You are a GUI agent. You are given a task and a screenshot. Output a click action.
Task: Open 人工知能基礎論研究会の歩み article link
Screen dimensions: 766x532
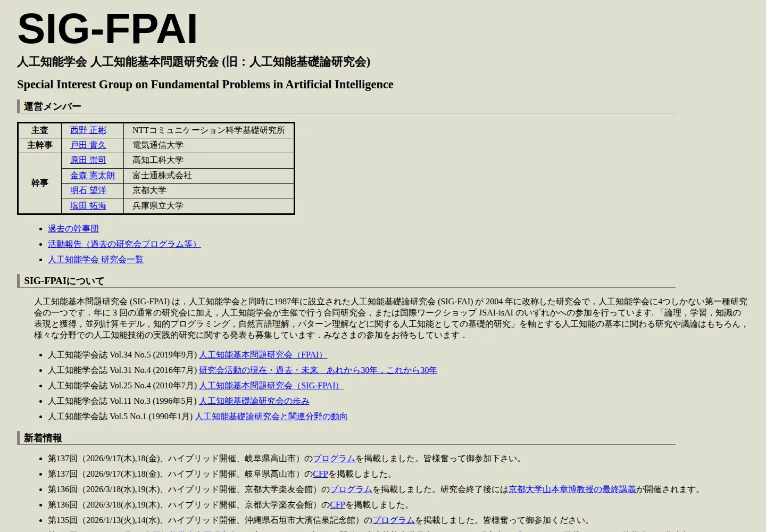click(254, 401)
